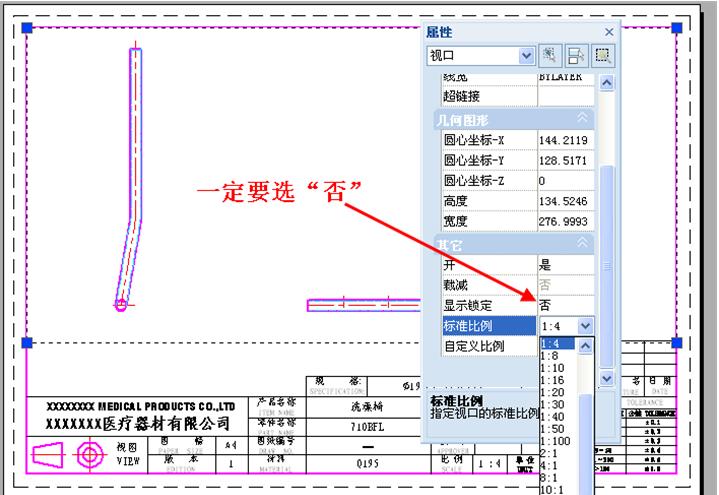Click the properties grid scrollbar thumb

pyautogui.click(x=607, y=266)
